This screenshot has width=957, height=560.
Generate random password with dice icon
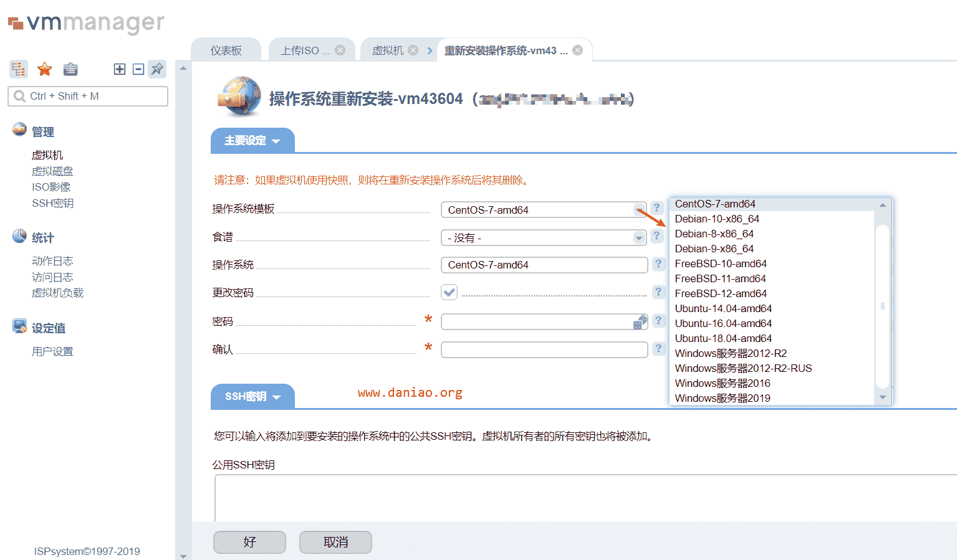click(640, 321)
